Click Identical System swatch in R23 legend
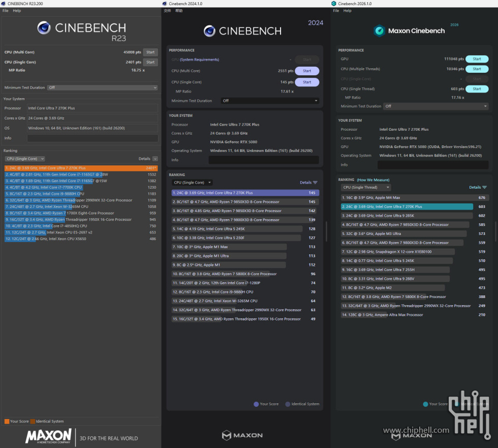The height and width of the screenshot is (448, 498). coord(33,422)
